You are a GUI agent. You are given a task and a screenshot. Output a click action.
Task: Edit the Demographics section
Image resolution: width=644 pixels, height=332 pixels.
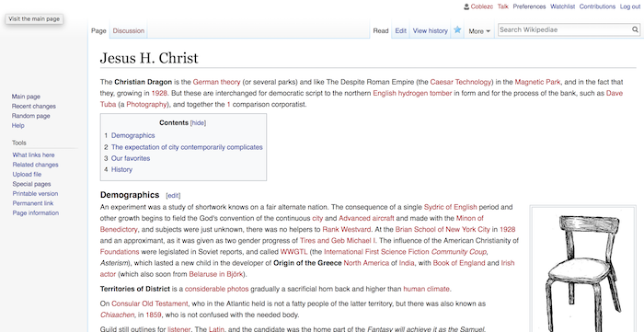[x=173, y=196]
